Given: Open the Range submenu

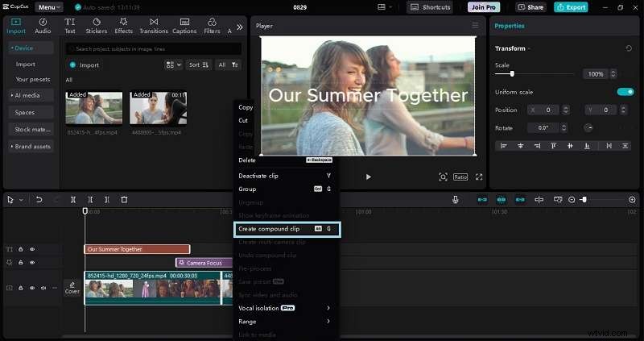Looking at the screenshot, I should tap(286, 322).
